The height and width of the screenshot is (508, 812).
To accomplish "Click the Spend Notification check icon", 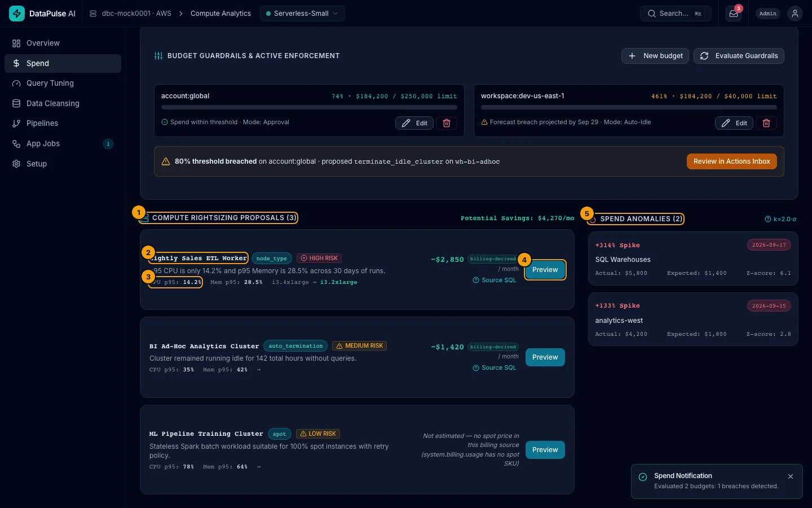I will coord(643,477).
